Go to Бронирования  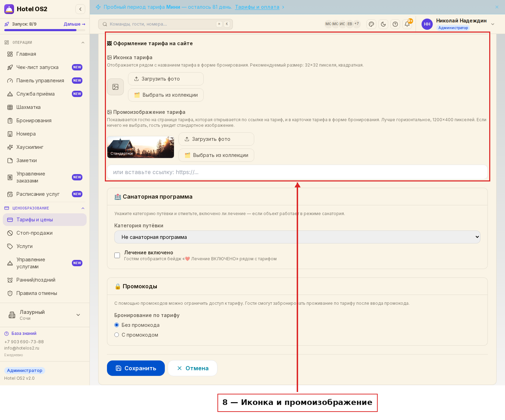45,121
